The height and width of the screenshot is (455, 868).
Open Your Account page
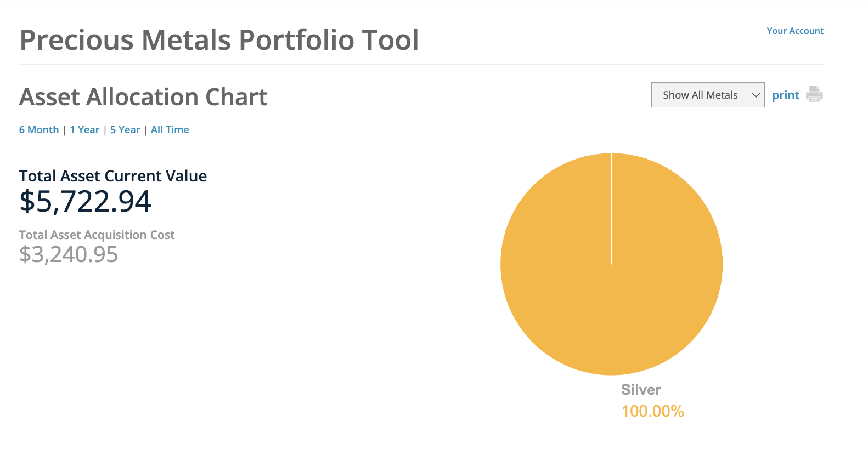click(795, 31)
